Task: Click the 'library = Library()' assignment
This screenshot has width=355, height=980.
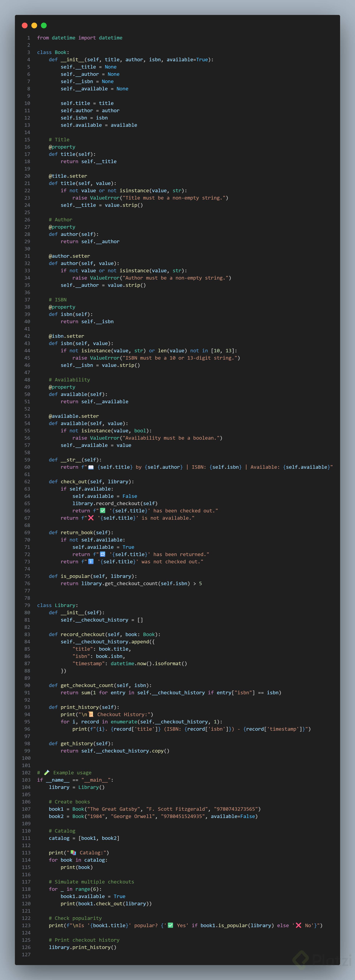Action: click(77, 787)
